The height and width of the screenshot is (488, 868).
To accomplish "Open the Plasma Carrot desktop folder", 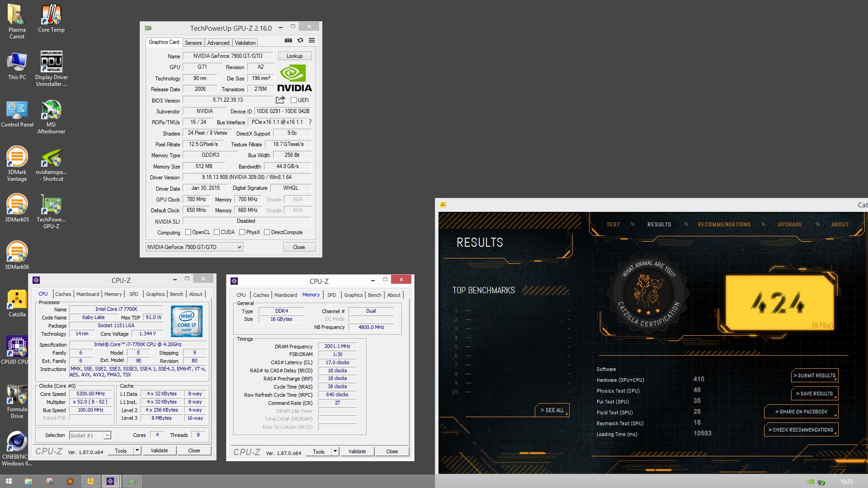I will click(x=17, y=22).
